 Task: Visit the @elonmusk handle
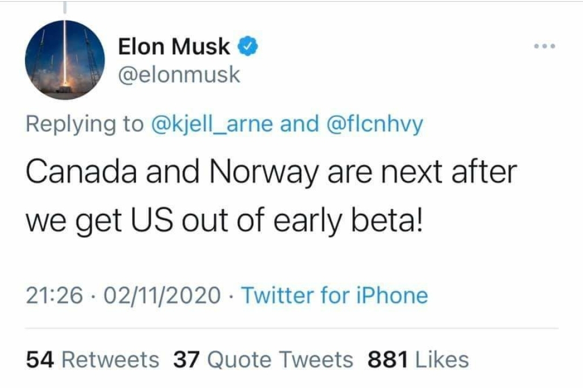click(179, 75)
